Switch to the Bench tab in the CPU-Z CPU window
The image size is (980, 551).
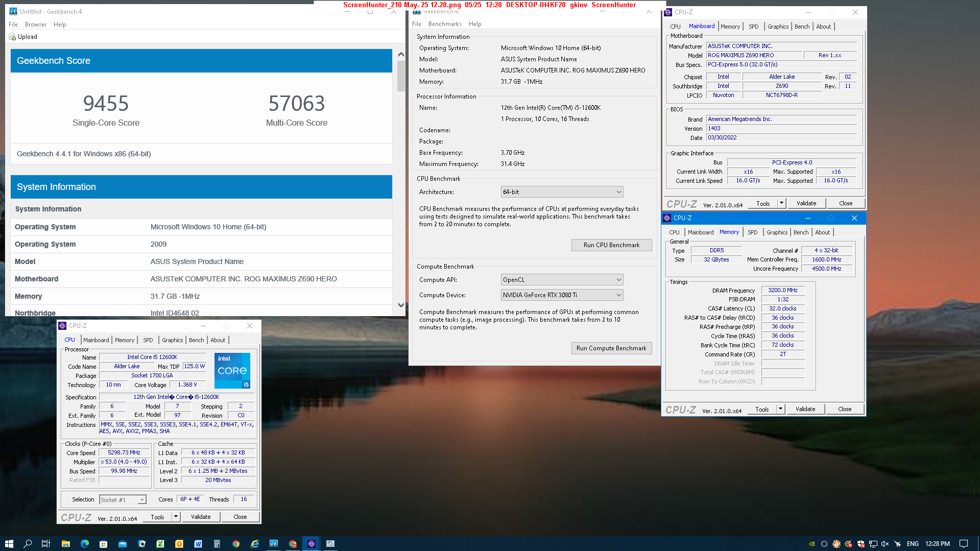click(x=196, y=340)
